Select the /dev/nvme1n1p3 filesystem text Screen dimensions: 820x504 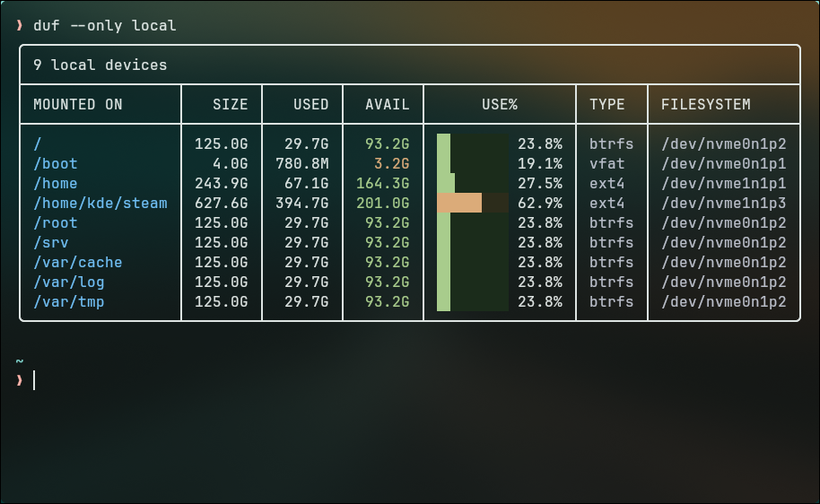(724, 203)
